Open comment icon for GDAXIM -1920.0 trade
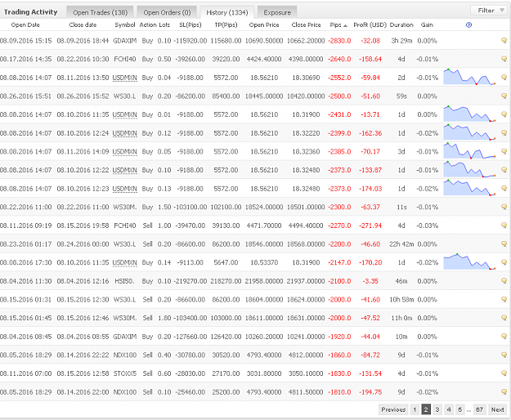The image size is (511, 420). tap(504, 337)
